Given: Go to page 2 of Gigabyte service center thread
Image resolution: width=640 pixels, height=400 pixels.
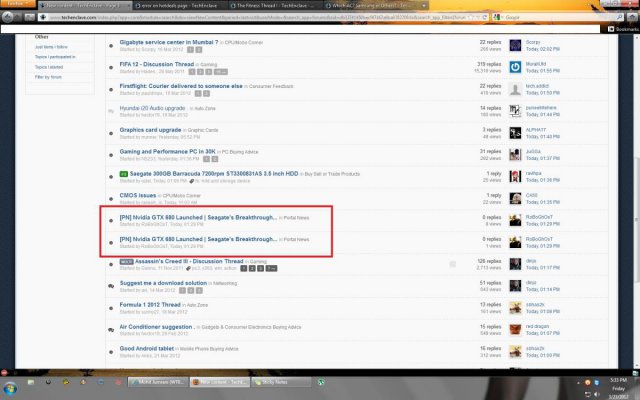Looking at the screenshot, I should (x=199, y=50).
